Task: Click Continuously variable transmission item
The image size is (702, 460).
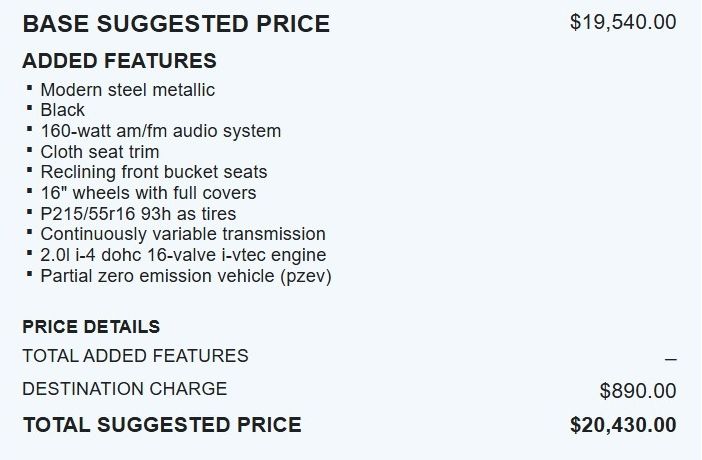Action: (182, 234)
